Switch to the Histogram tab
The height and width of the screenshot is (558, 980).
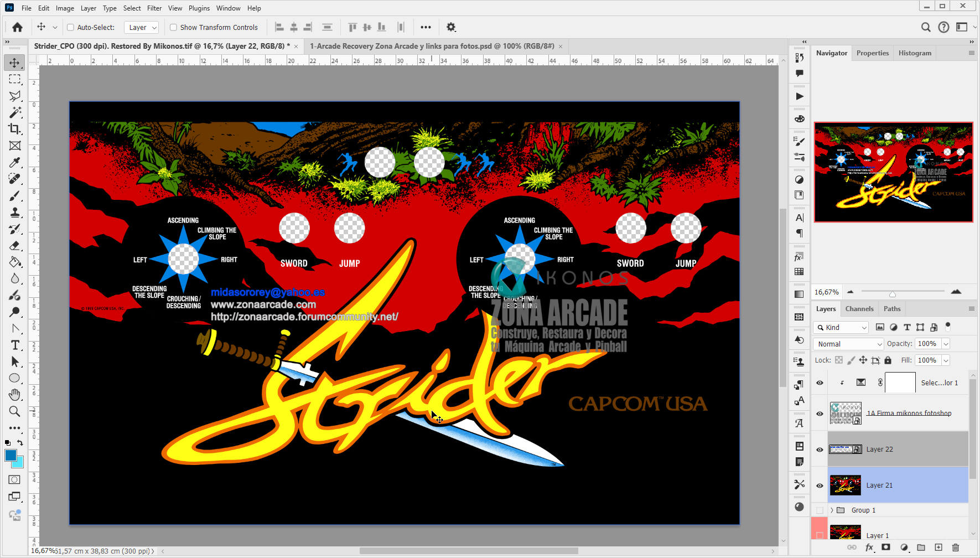click(x=915, y=53)
